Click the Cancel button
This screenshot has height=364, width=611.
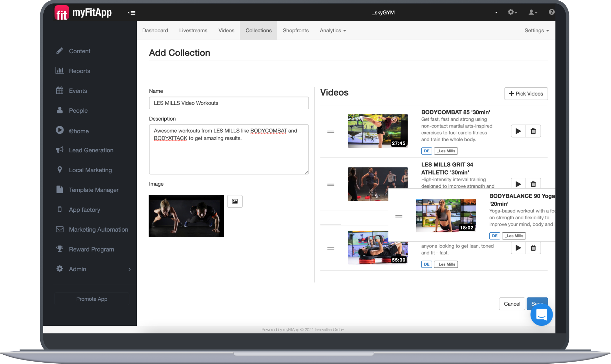tap(512, 304)
